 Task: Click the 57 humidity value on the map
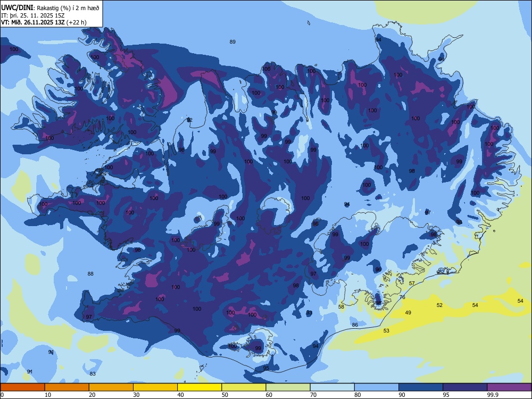[x=412, y=284]
